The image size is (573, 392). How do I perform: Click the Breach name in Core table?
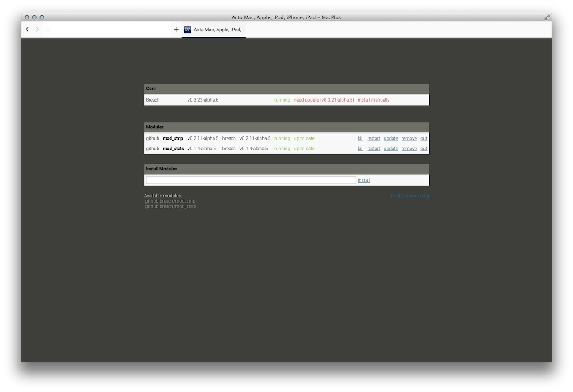pyautogui.click(x=153, y=100)
